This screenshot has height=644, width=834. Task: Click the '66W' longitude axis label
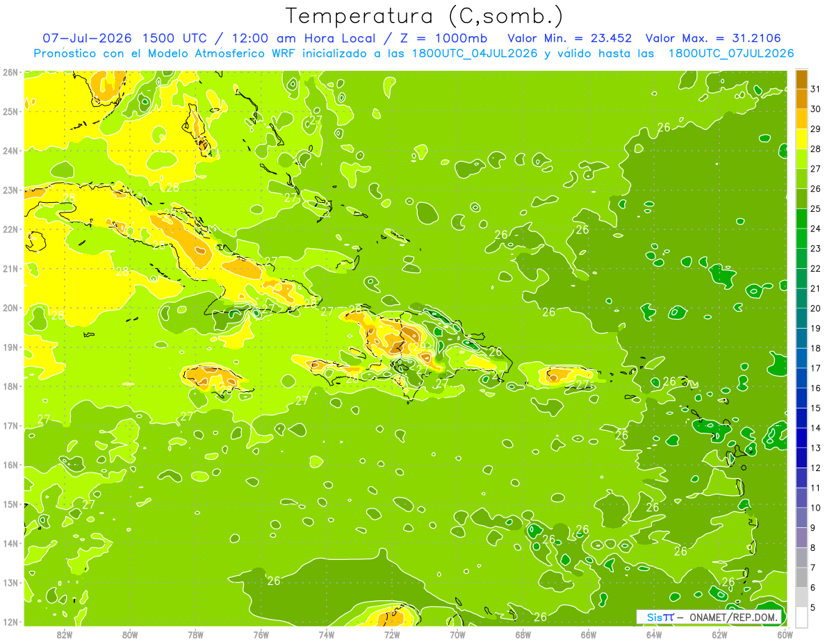pyautogui.click(x=588, y=634)
